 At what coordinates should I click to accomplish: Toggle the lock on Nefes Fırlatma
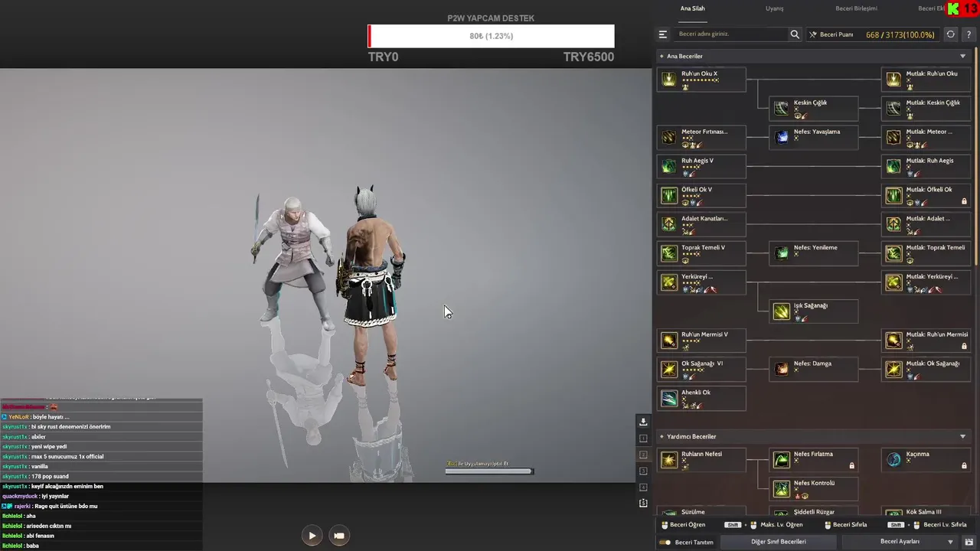[851, 465]
